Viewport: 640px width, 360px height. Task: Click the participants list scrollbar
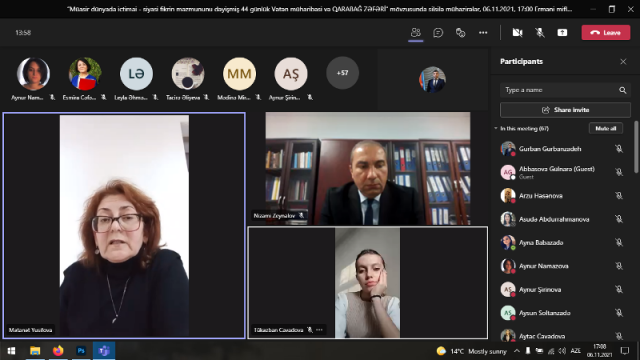click(636, 147)
